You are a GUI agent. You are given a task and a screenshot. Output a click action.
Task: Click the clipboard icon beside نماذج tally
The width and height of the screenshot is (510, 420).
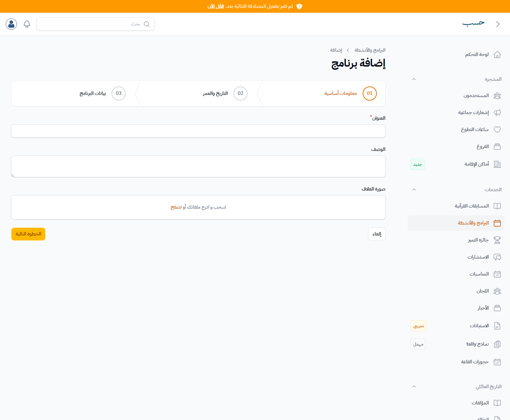pyautogui.click(x=497, y=344)
